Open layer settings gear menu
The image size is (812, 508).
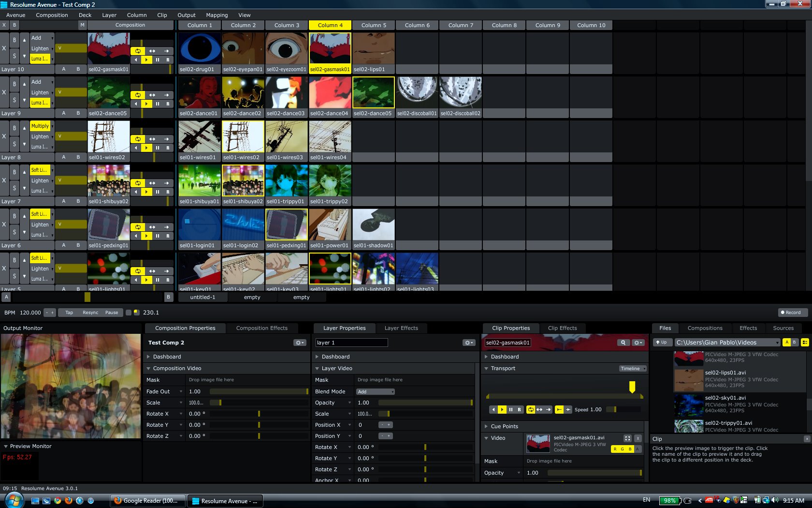[x=469, y=343]
